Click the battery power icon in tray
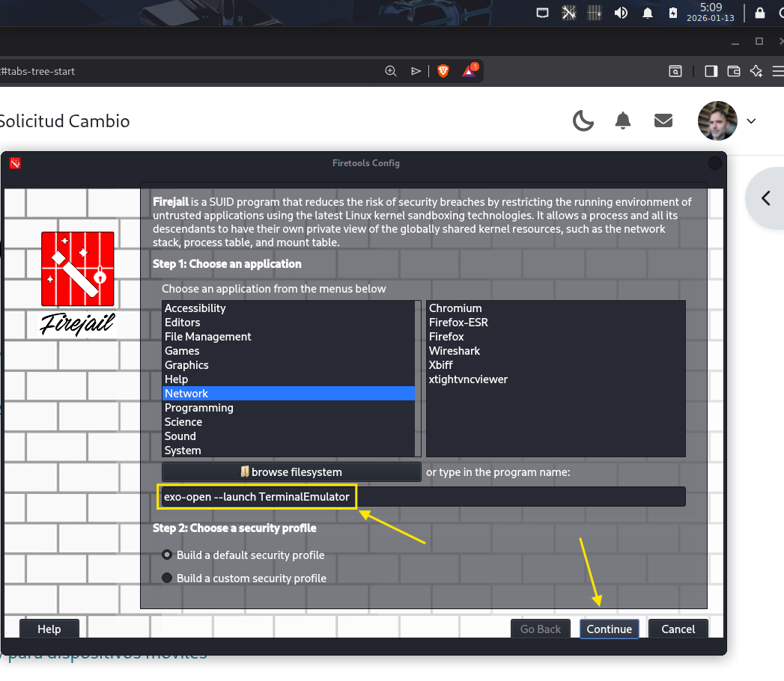The width and height of the screenshot is (784, 681). coord(673,13)
